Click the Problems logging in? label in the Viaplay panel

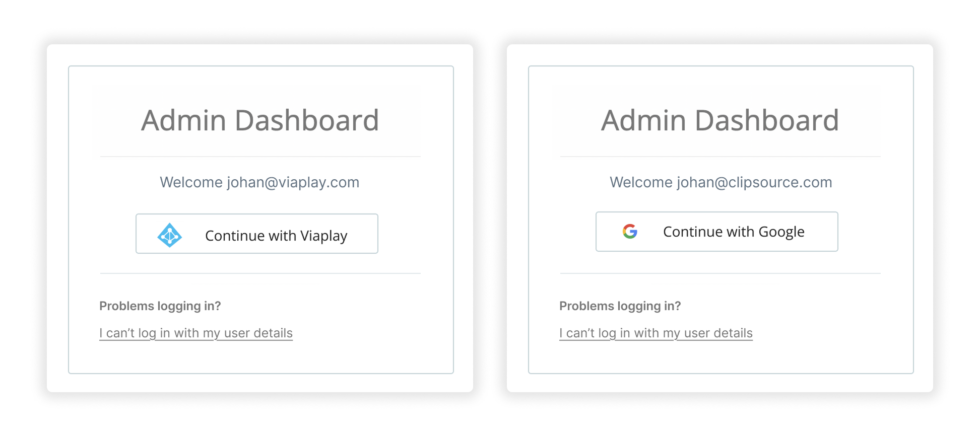pos(160,306)
